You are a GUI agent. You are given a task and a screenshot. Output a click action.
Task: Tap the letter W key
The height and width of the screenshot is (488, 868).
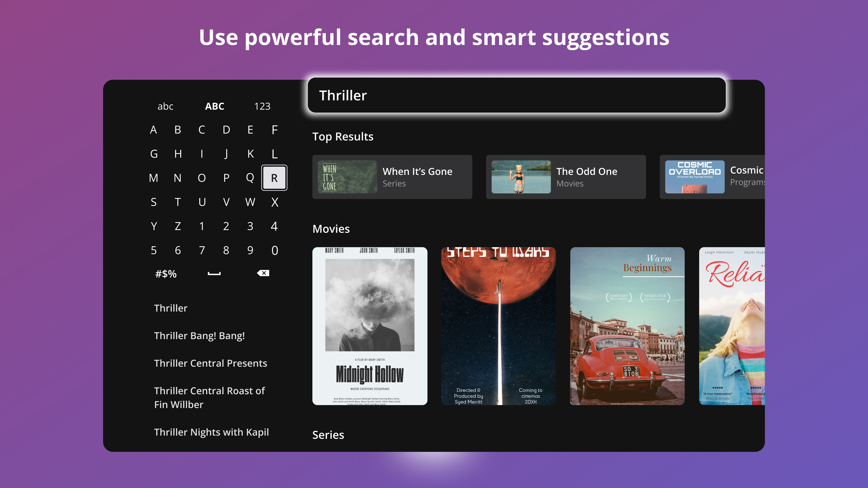tap(250, 202)
